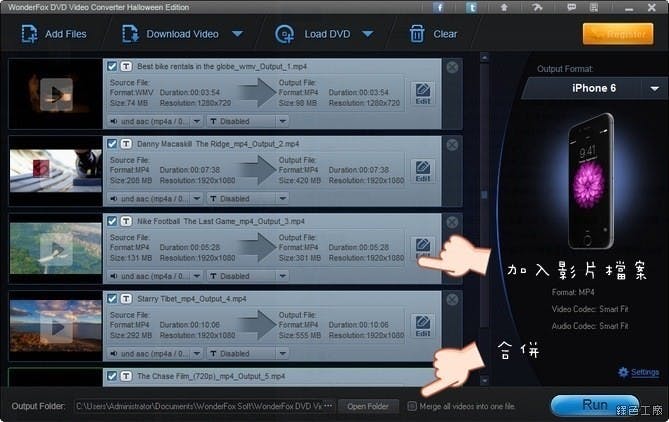
Task: Click the Open Folder button
Action: point(368,406)
